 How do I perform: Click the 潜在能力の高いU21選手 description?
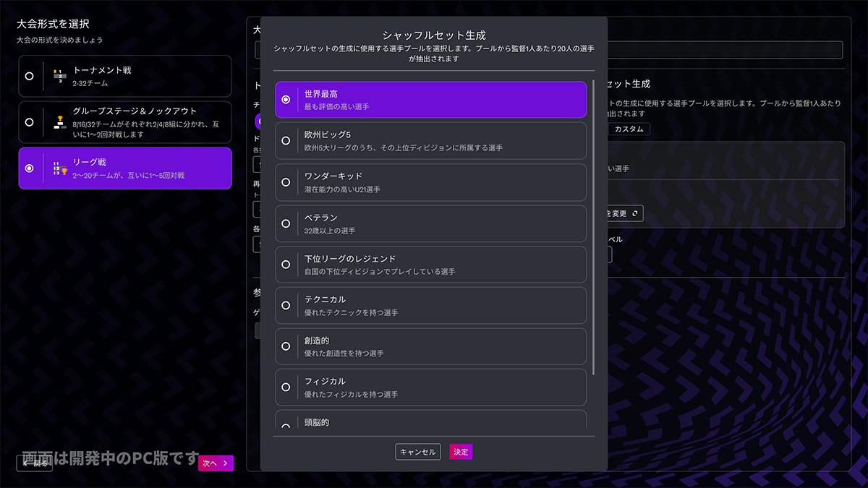click(x=342, y=189)
